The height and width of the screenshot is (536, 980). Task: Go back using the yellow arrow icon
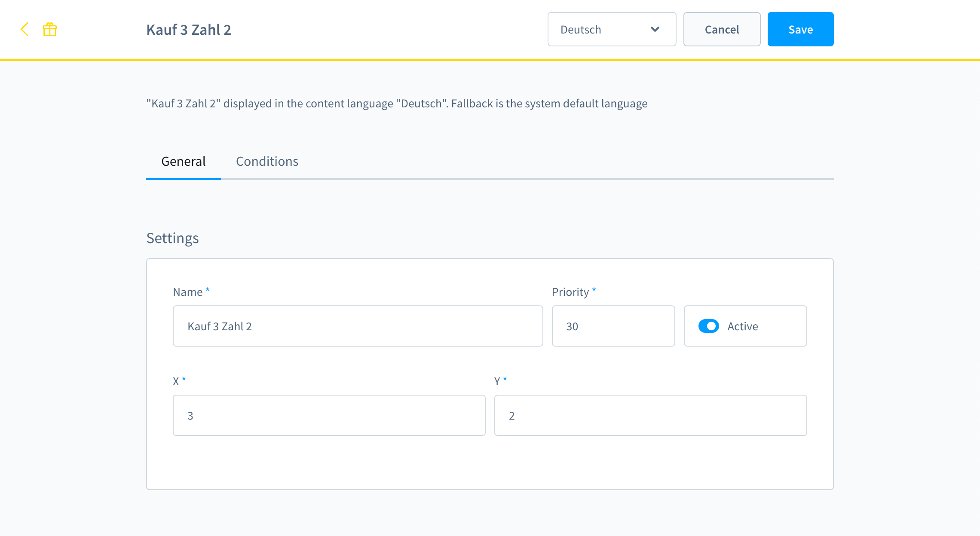pos(24,29)
